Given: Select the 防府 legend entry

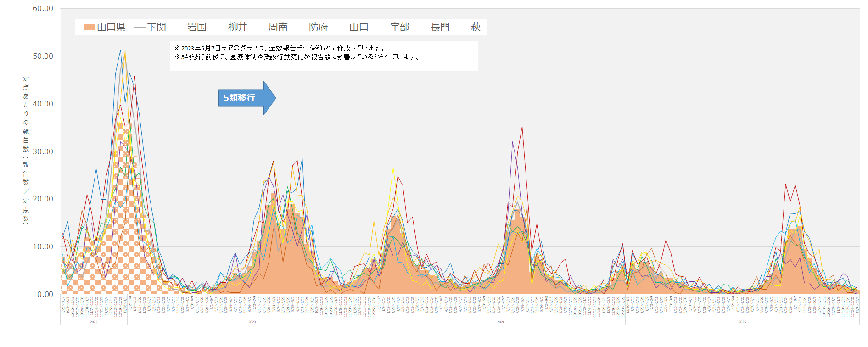Looking at the screenshot, I should [x=312, y=28].
